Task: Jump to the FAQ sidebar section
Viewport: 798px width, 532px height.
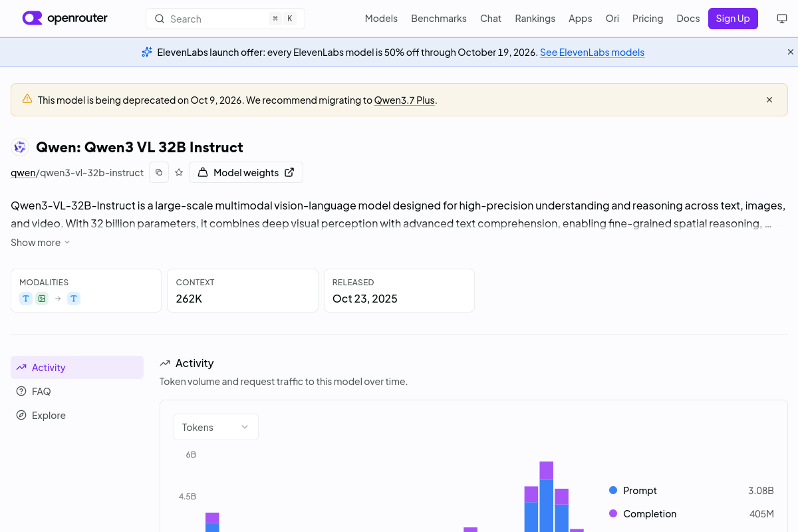Action: [77, 391]
